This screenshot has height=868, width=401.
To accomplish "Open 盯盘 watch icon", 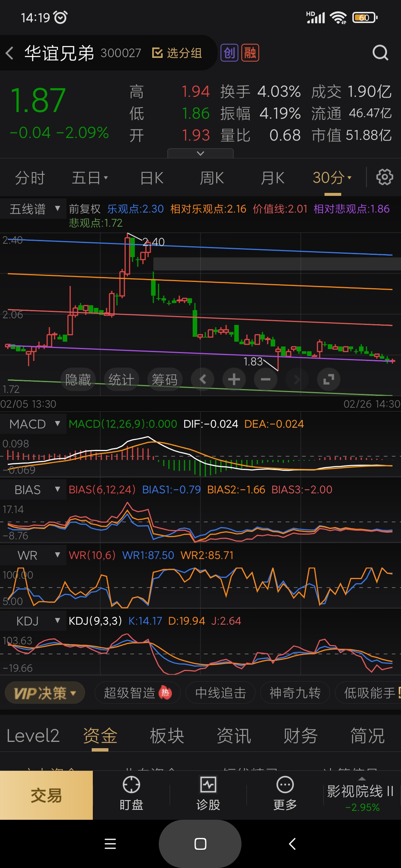I will (x=131, y=793).
